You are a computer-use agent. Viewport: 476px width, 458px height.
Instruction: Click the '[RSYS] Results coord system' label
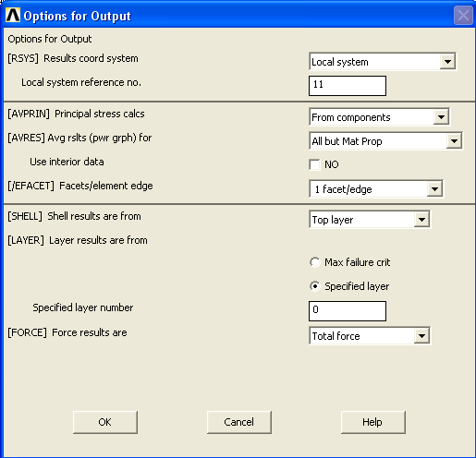click(73, 58)
